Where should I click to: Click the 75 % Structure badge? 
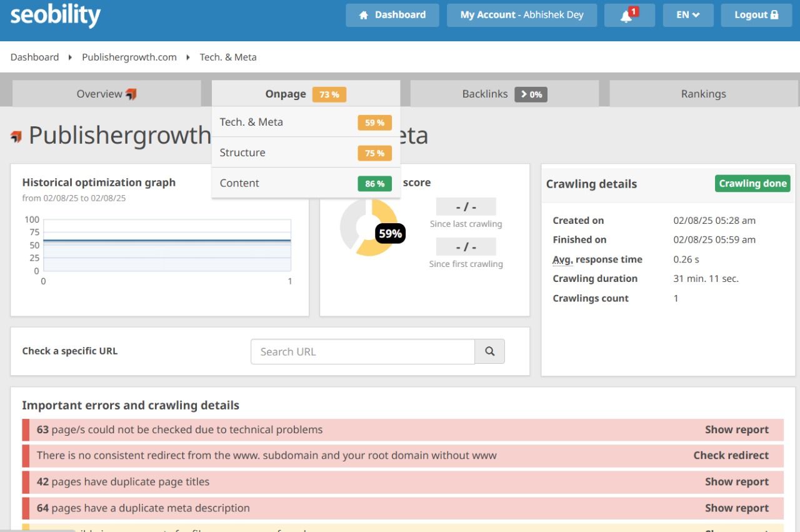[x=374, y=153]
